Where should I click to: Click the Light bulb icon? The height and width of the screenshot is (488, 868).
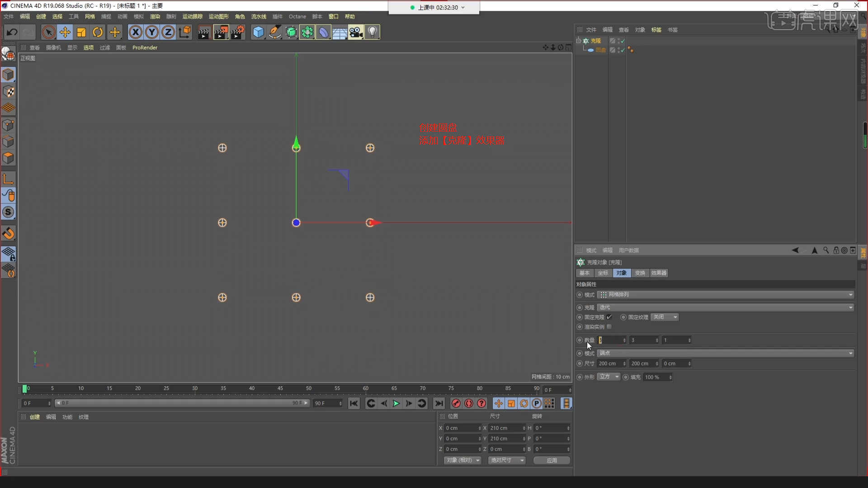point(372,32)
